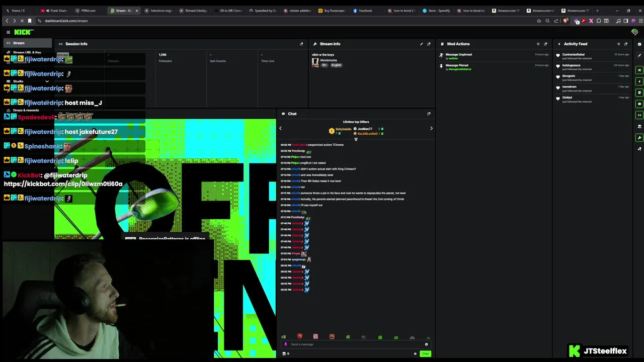The height and width of the screenshot is (362, 644).
Task: Click the Followers count 1,596
Action: 163,54
